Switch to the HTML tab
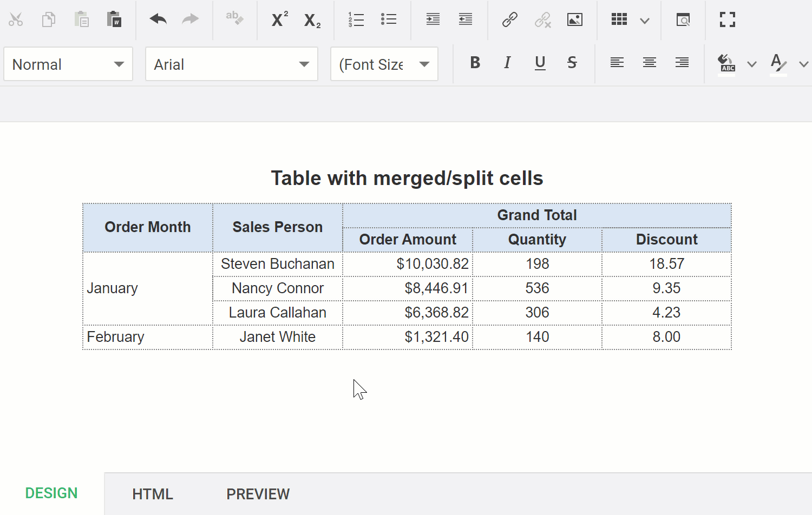812x515 pixels. click(153, 494)
